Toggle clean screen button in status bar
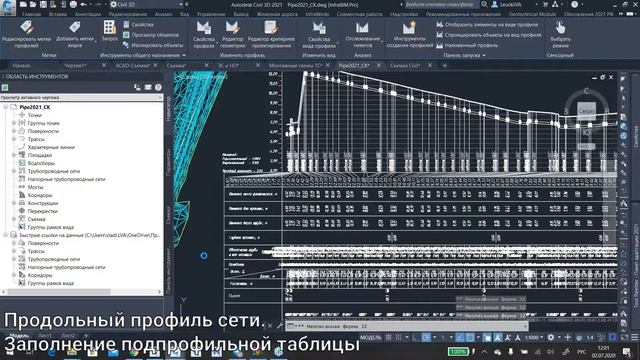The image size is (640, 360). tap(624, 337)
